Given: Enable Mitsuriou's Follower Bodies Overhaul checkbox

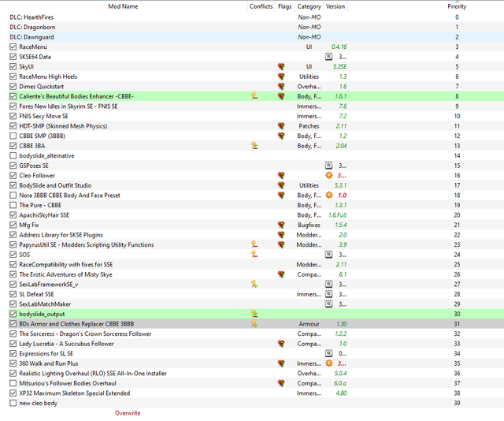Looking at the screenshot, I should point(13,383).
